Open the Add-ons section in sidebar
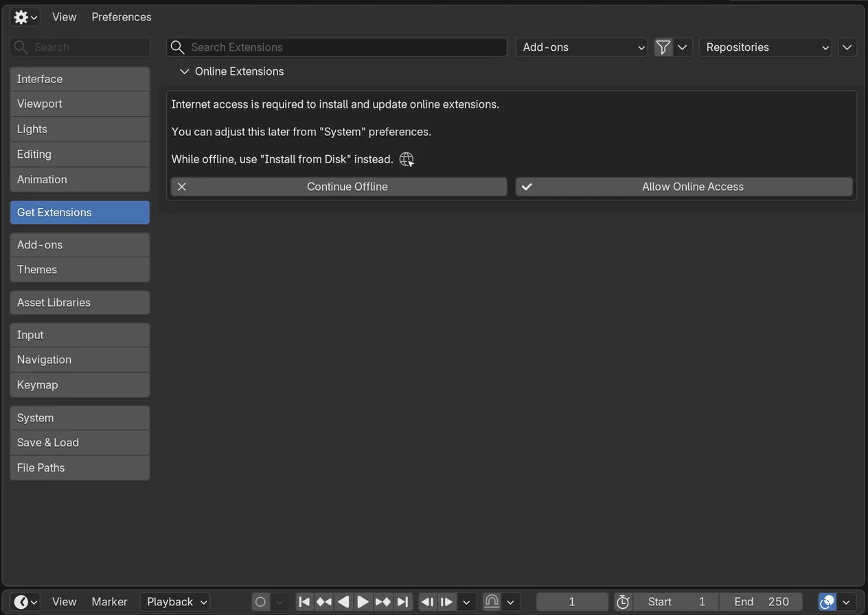The height and width of the screenshot is (615, 868). pyautogui.click(x=80, y=245)
